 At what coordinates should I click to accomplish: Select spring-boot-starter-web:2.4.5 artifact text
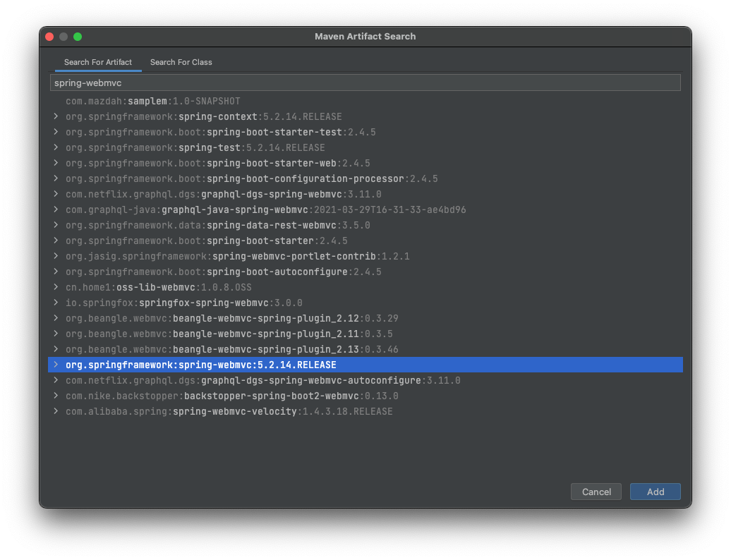pyautogui.click(x=218, y=163)
